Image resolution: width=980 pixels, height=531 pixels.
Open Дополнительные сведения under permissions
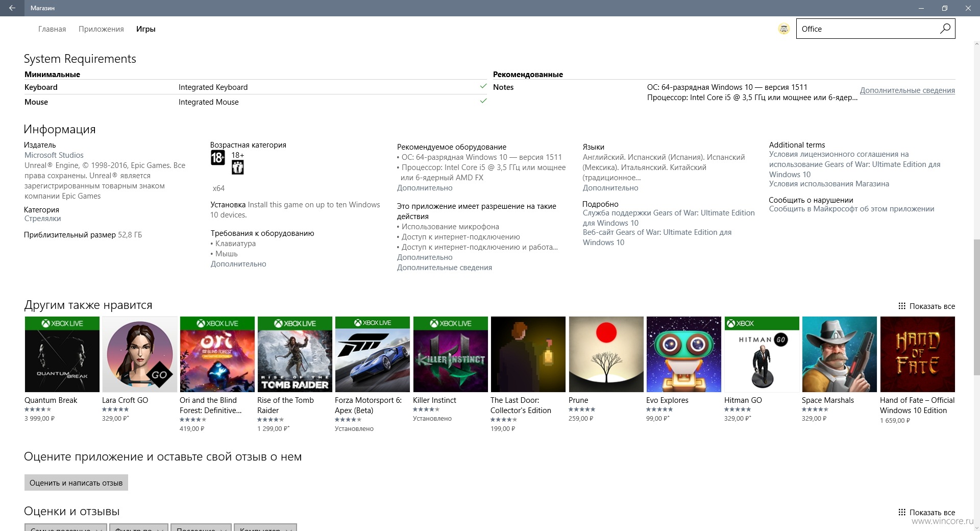coord(444,268)
